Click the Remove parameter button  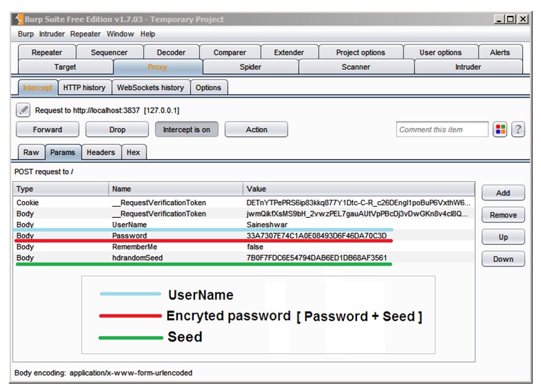(503, 215)
